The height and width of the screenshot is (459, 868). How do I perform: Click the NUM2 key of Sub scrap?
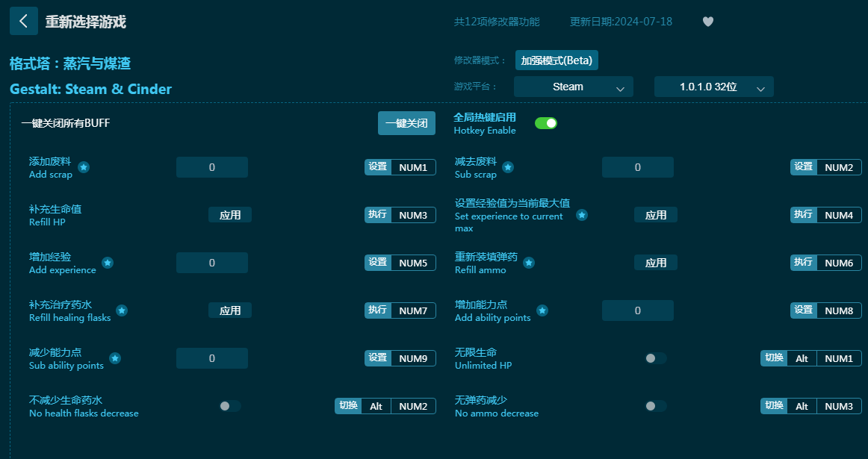click(839, 167)
